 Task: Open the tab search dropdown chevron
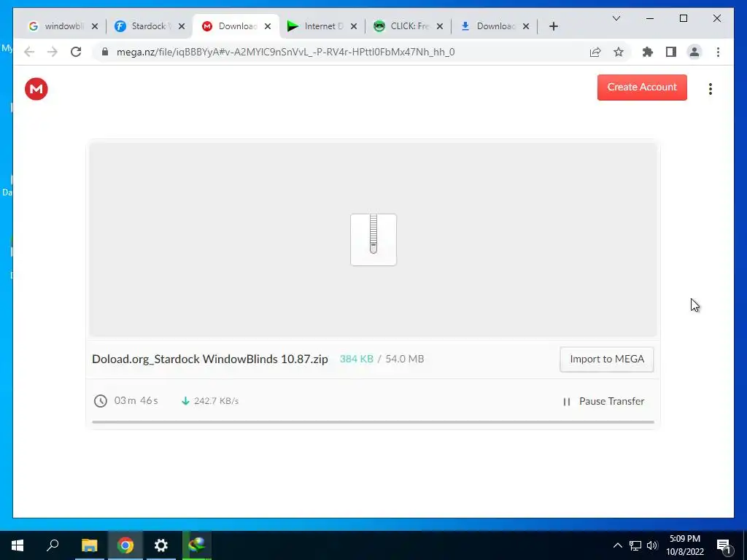(x=616, y=18)
